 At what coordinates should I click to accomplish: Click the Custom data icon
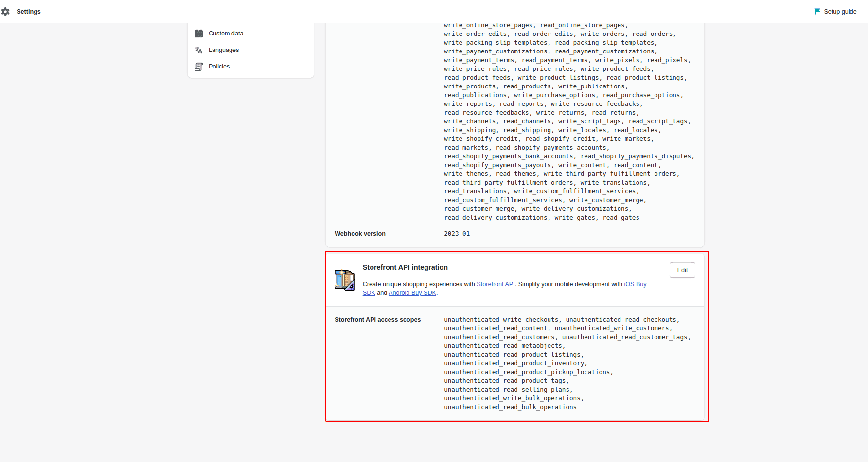(199, 34)
